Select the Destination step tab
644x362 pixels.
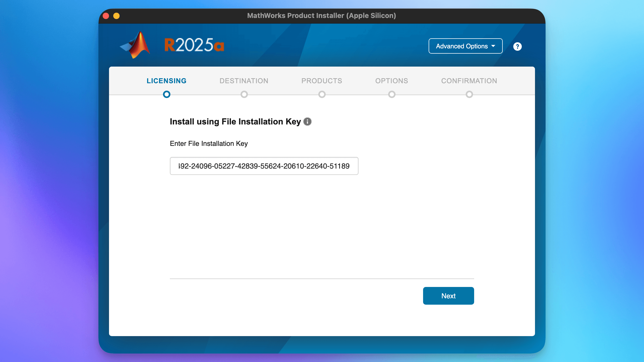point(244,81)
